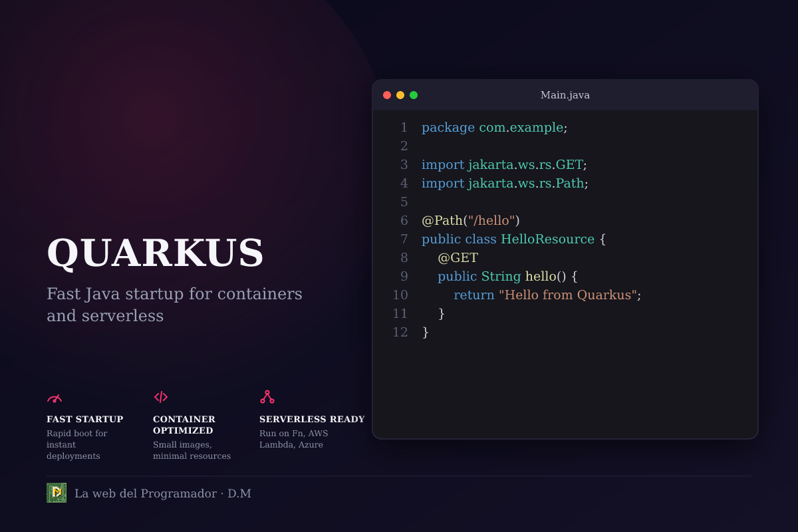Image resolution: width=798 pixels, height=532 pixels.
Task: Click the subtitle 'Fast Java startup for containers'
Action: pos(174,294)
